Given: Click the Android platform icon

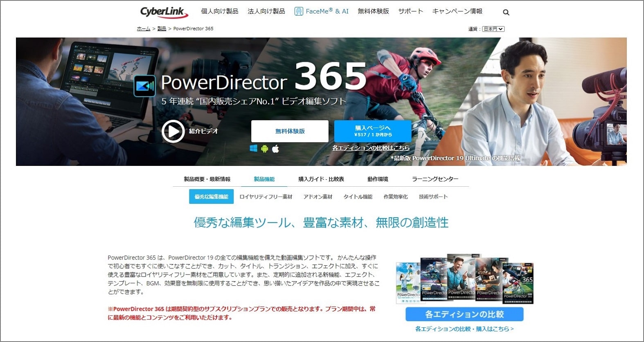Looking at the screenshot, I should (x=265, y=148).
